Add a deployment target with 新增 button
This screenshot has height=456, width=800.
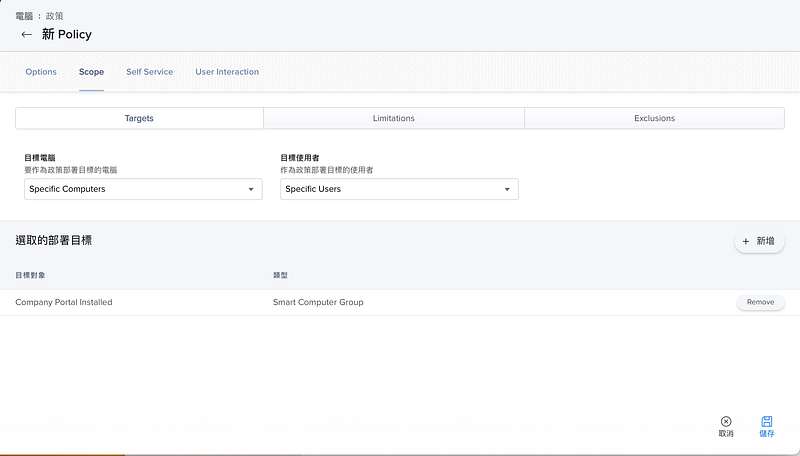pyautogui.click(x=759, y=241)
